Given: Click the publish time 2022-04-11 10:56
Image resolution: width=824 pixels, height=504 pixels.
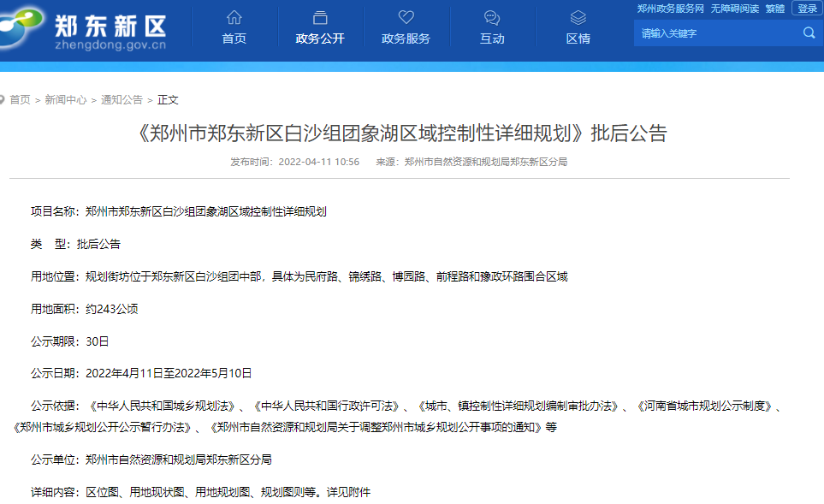Looking at the screenshot, I should click(x=318, y=162).
